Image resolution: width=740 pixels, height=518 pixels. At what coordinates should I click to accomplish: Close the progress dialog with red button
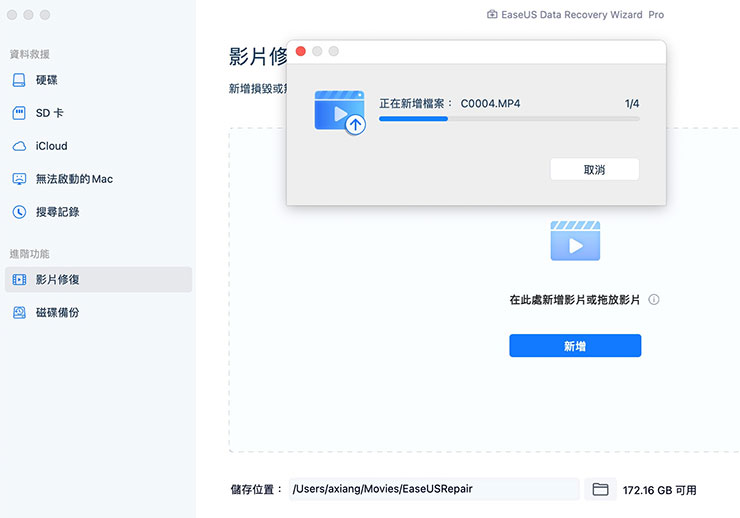click(x=301, y=51)
